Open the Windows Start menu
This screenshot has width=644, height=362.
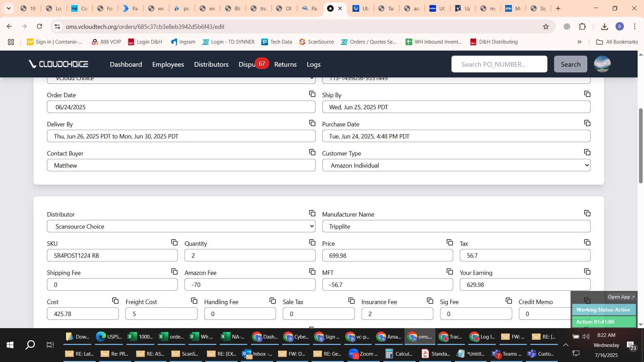(10, 345)
